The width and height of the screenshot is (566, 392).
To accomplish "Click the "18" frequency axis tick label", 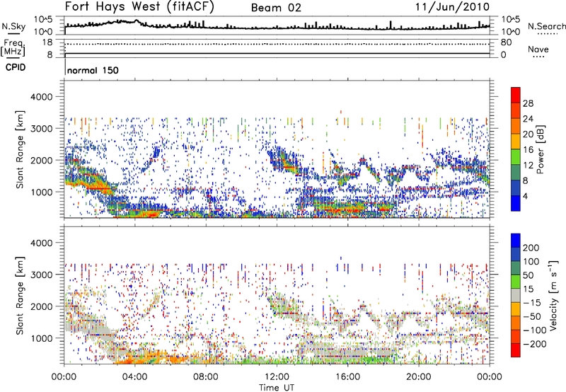I will tap(47, 42).
